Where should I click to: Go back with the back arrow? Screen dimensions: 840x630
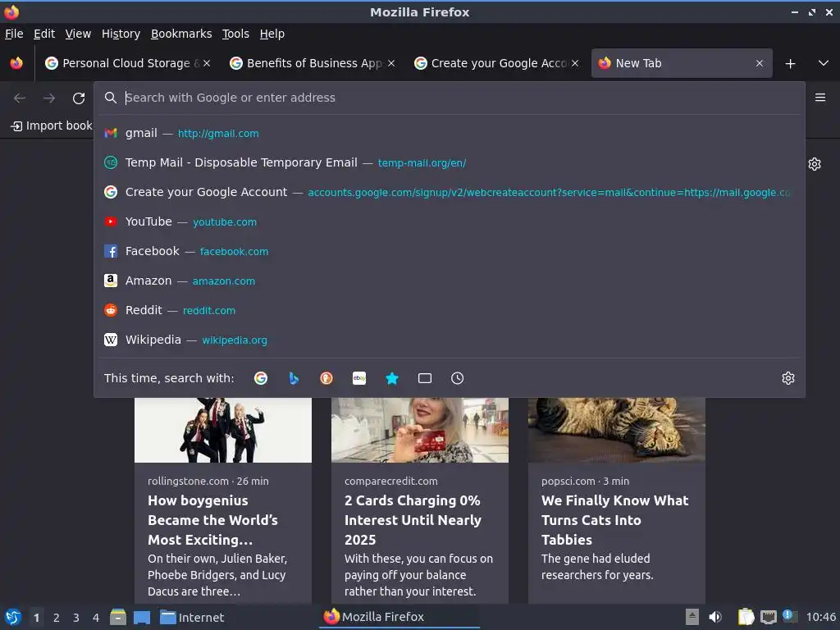point(20,98)
